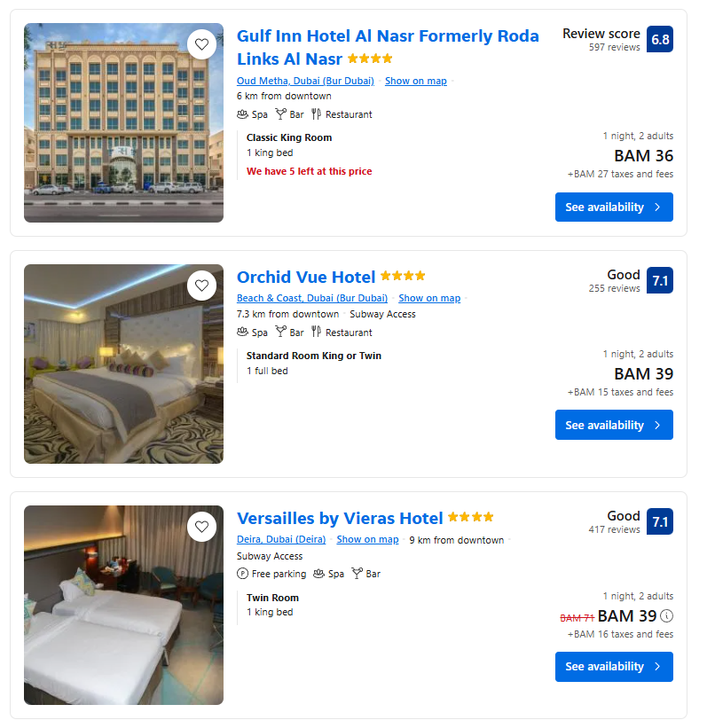Click the Spa icon under Orchid Vue Hotel
This screenshot has height=728, width=707.
click(x=240, y=332)
